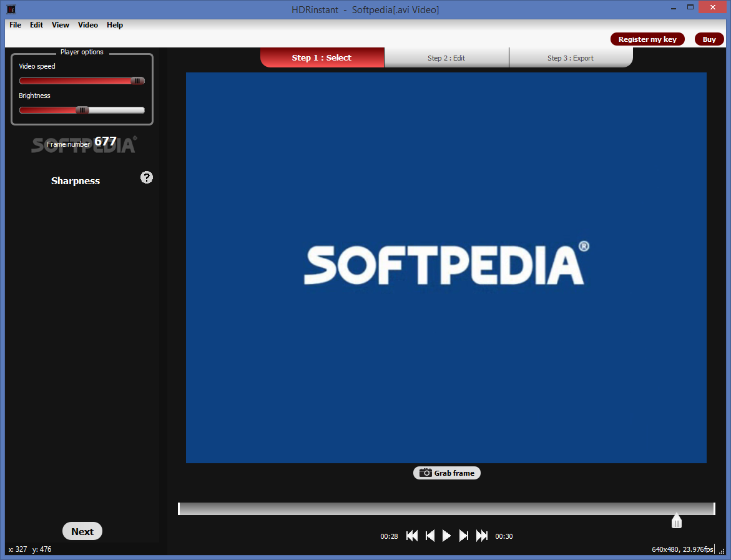Click the 00:28 current time label
Screen dimensions: 731x560
click(x=390, y=536)
